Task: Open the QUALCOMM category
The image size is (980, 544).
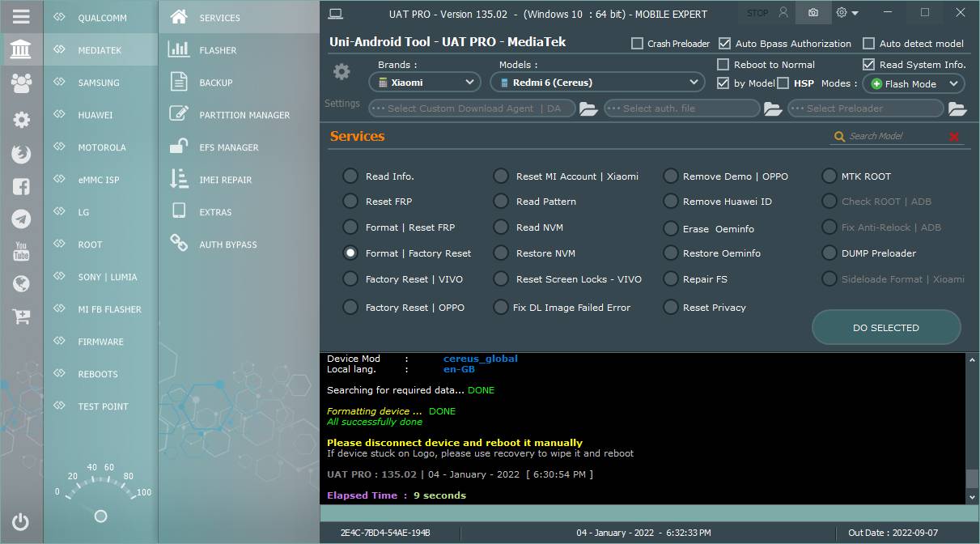Action: click(x=100, y=18)
